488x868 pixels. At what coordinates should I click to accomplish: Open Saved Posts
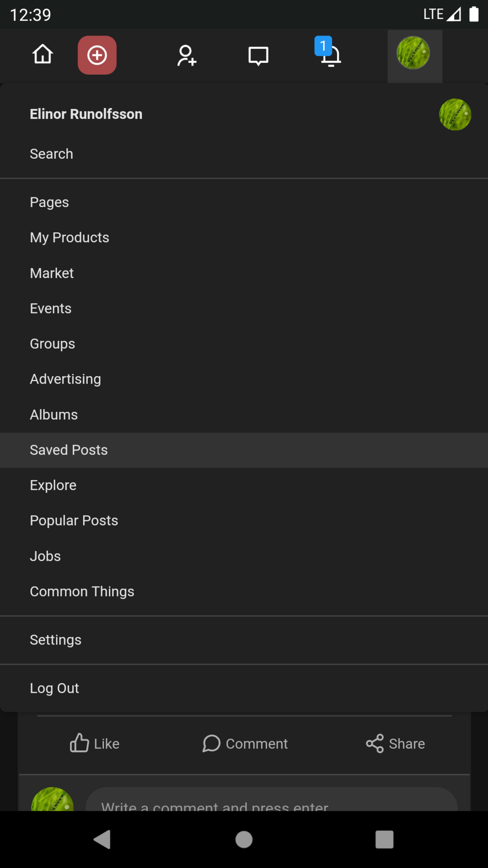coord(69,450)
